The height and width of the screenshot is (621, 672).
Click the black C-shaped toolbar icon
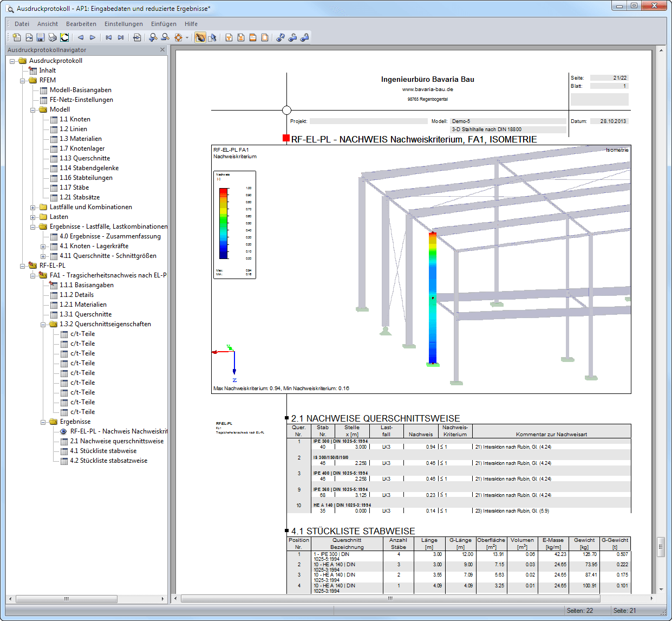64,37
